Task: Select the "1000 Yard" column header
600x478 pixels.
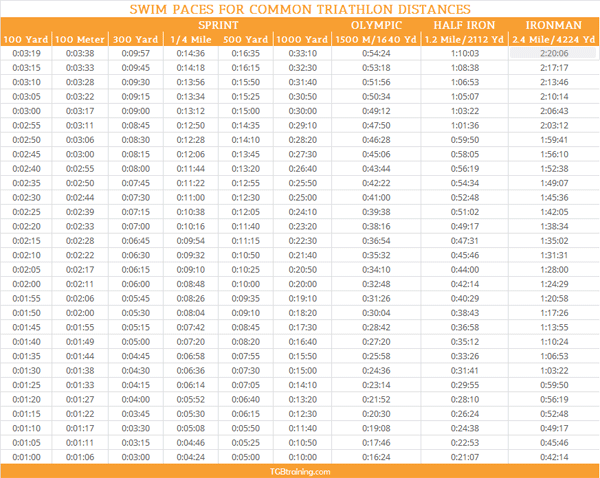Action: (302, 39)
